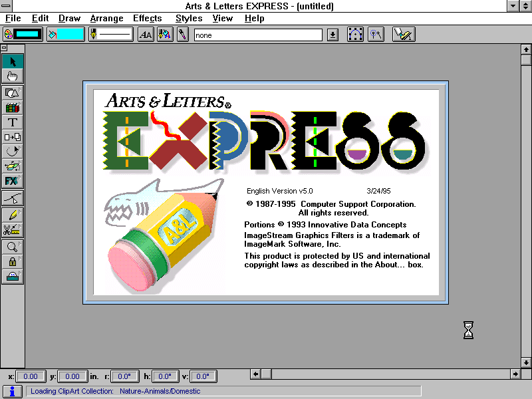Open the File menu

[x=13, y=19]
